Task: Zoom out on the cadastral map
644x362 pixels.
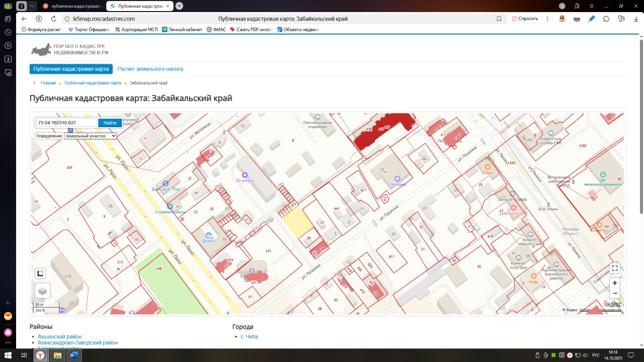Action: (615, 293)
